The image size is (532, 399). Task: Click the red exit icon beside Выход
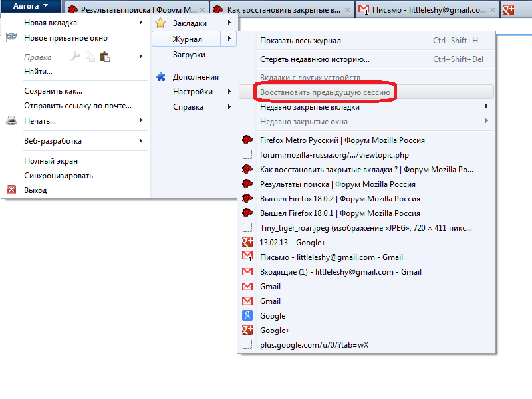coord(11,190)
